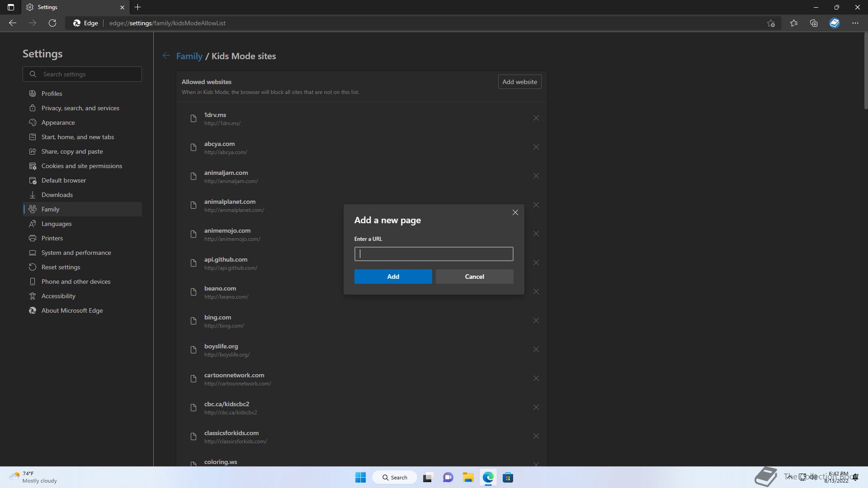Open weather widget showing 74°F
The width and height of the screenshot is (868, 488).
pos(33,477)
